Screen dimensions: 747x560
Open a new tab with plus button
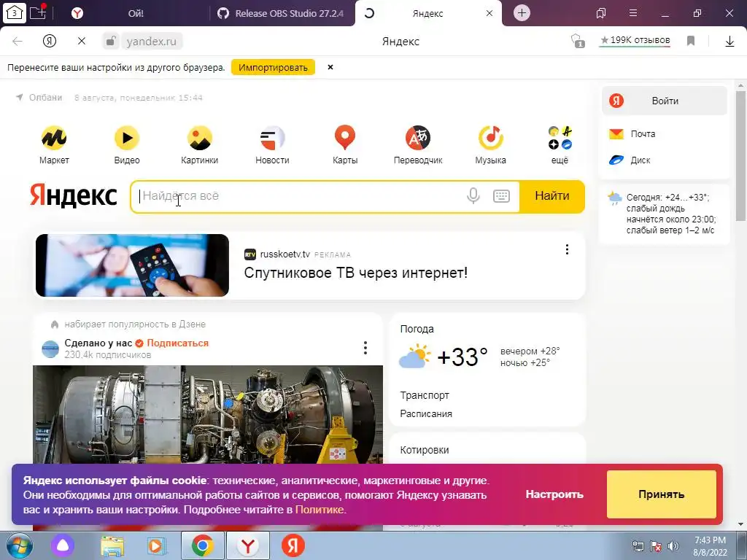click(x=522, y=13)
